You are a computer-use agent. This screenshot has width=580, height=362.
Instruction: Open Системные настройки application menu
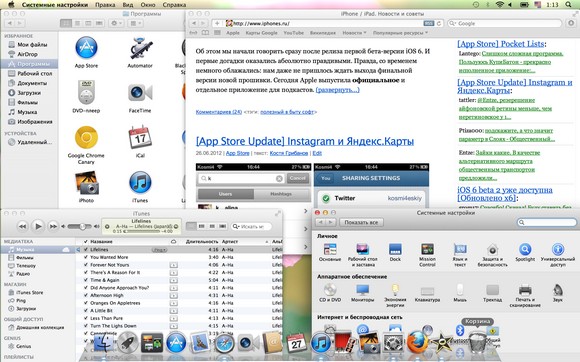coord(55,5)
